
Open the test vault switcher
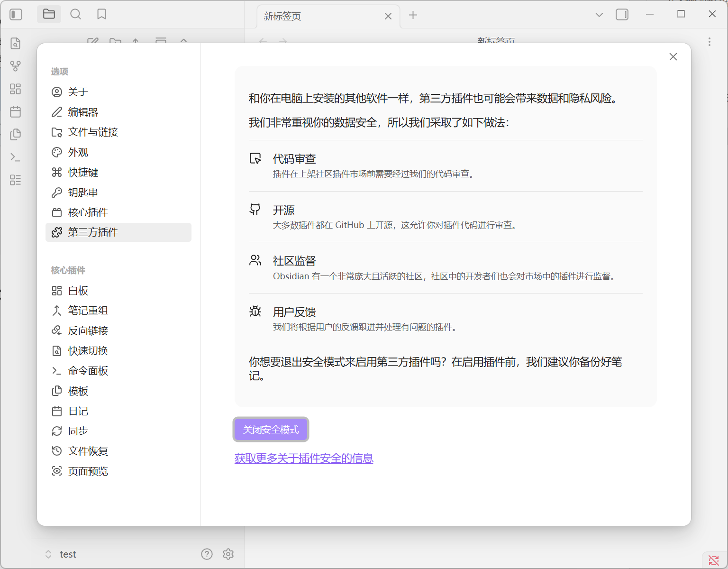[60, 554]
